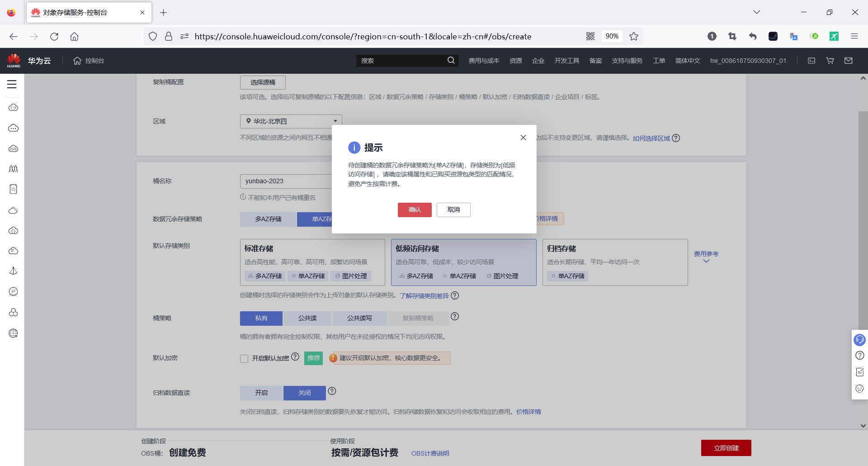
Task: Click the smiley satisfaction icon
Action: pyautogui.click(x=859, y=389)
